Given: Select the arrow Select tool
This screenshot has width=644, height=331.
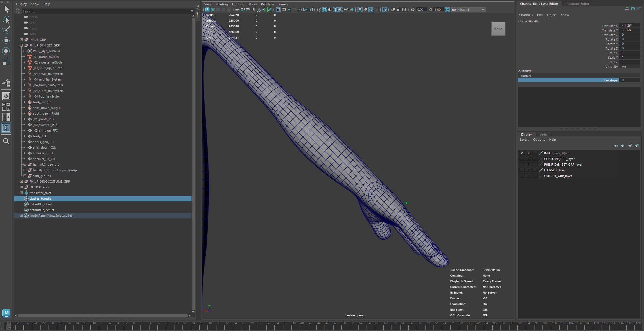Looking at the screenshot, I should (x=6, y=9).
